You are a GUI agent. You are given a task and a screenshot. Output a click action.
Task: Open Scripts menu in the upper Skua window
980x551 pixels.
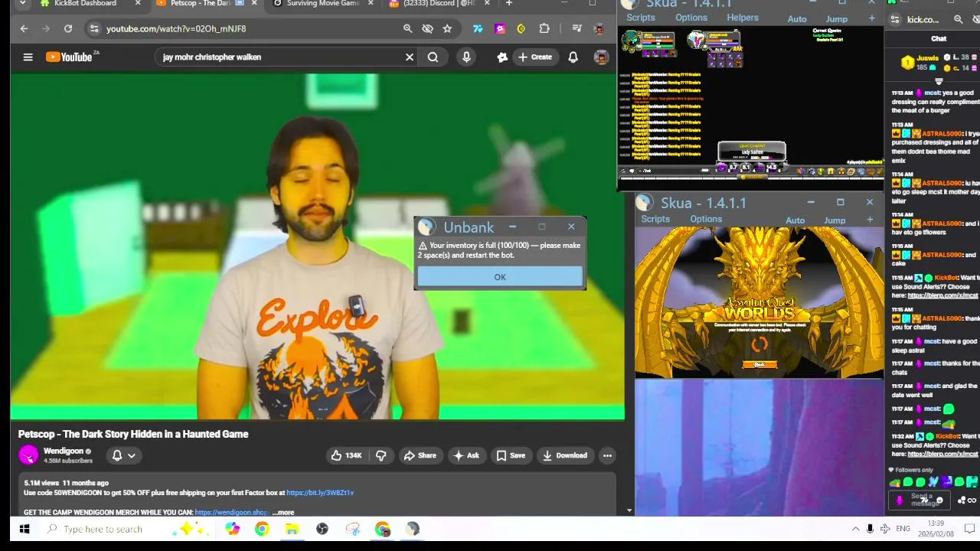pyautogui.click(x=641, y=18)
